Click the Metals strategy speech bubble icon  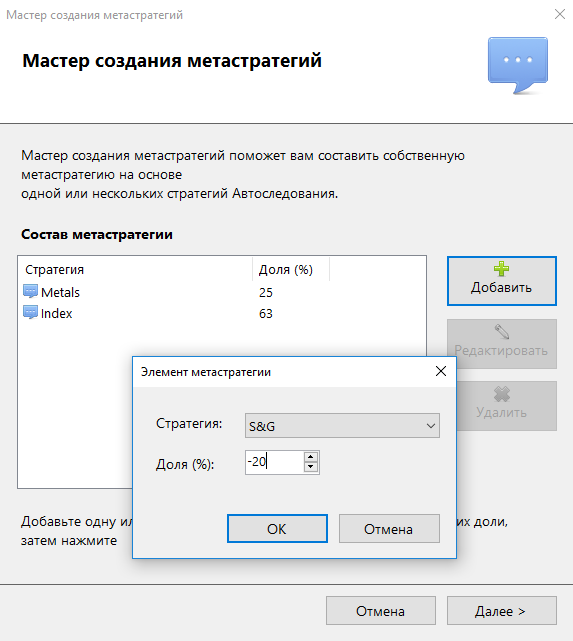click(x=30, y=291)
